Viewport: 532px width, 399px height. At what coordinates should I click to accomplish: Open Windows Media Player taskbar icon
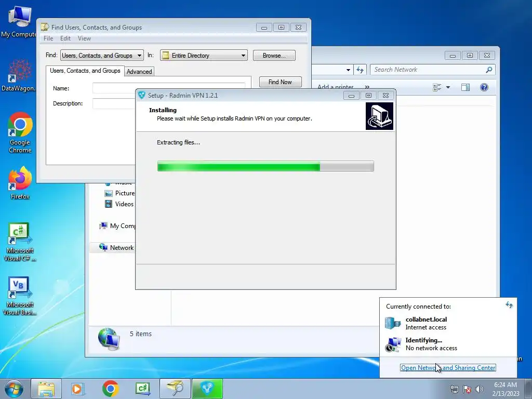78,389
